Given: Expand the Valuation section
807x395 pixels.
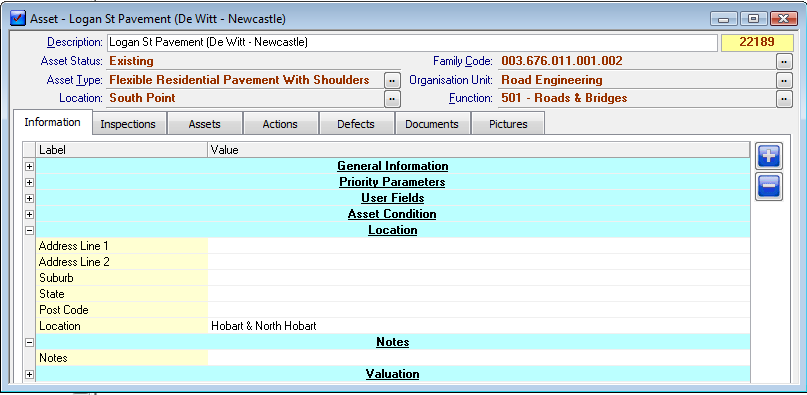Looking at the screenshot, I should pos(29,374).
